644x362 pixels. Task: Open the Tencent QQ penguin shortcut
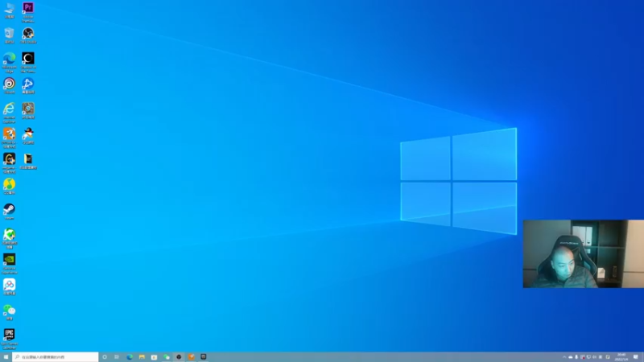coord(28,136)
